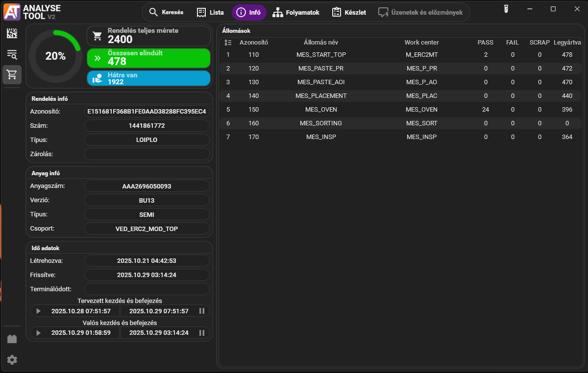Open the Keresés search tab

coord(166,12)
